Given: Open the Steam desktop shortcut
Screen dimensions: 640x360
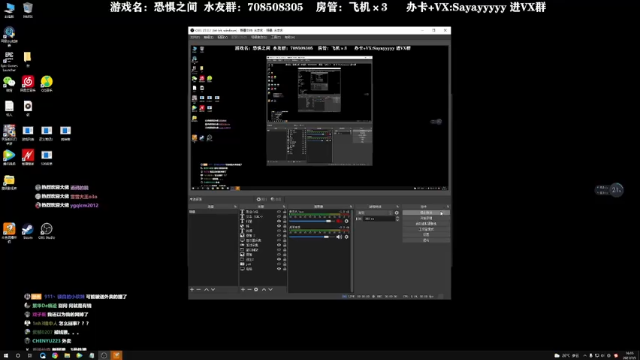Looking at the screenshot, I should click(28, 231).
